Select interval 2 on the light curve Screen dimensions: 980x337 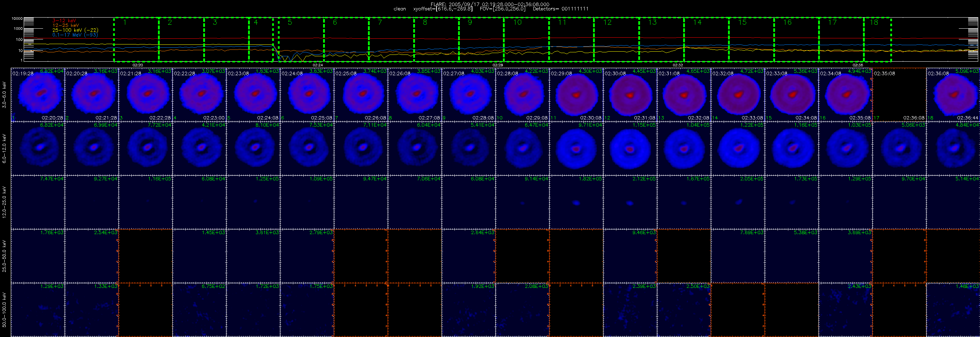click(182, 39)
